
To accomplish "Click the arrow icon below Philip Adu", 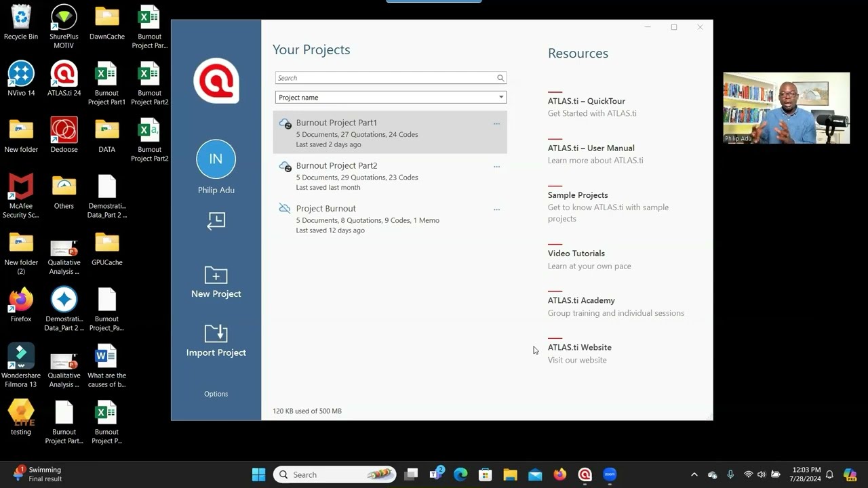I will (x=216, y=221).
